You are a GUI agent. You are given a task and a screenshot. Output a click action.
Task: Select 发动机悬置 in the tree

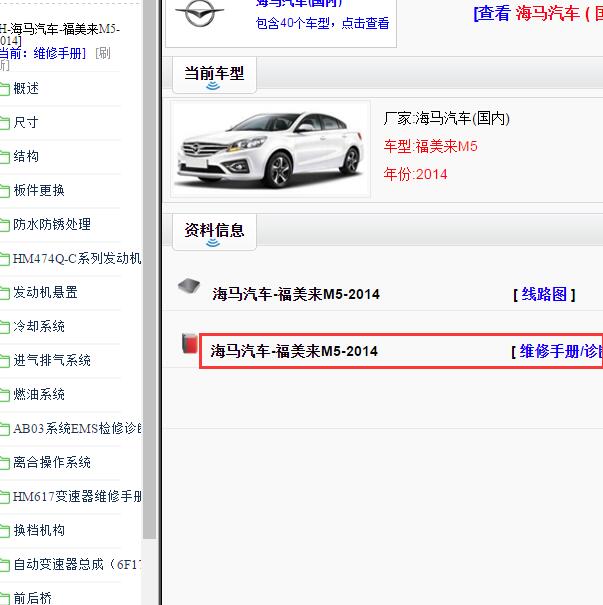coord(45,292)
